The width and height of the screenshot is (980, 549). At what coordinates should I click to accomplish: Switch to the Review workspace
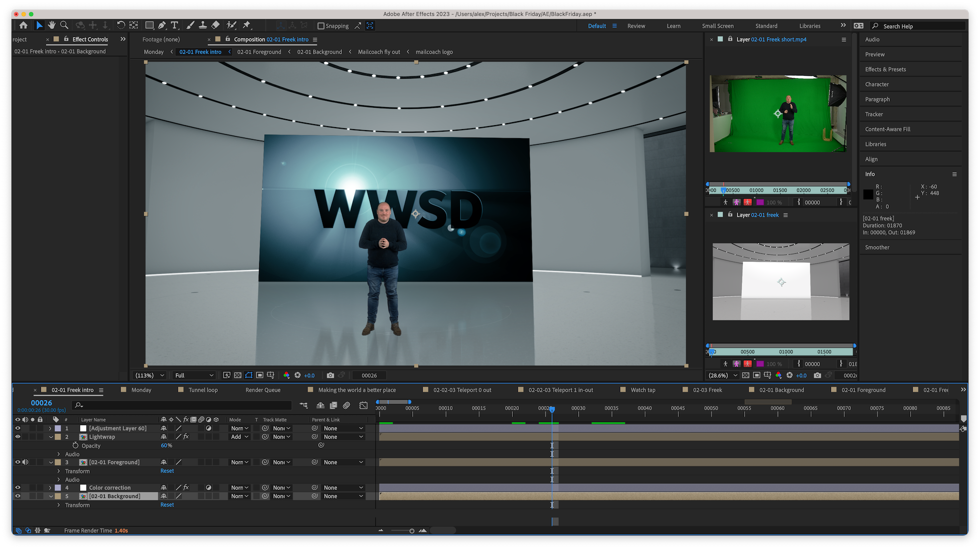pos(636,26)
